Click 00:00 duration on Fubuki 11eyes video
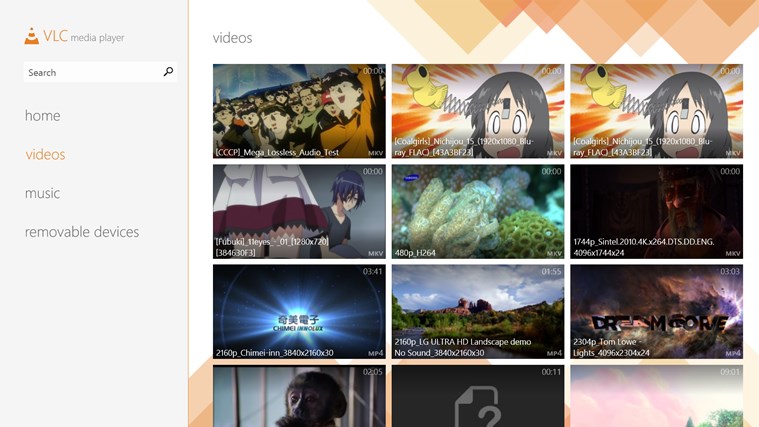The width and height of the screenshot is (759, 427). [373, 171]
